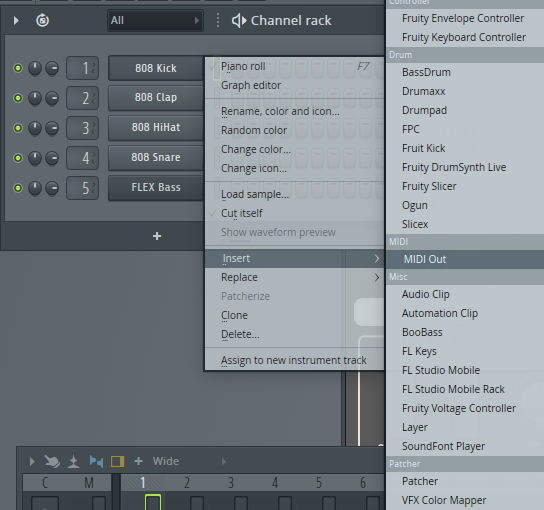Image resolution: width=544 pixels, height=510 pixels.
Task: Select mixer track number 4 for 808 Snare
Action: click(x=83, y=158)
